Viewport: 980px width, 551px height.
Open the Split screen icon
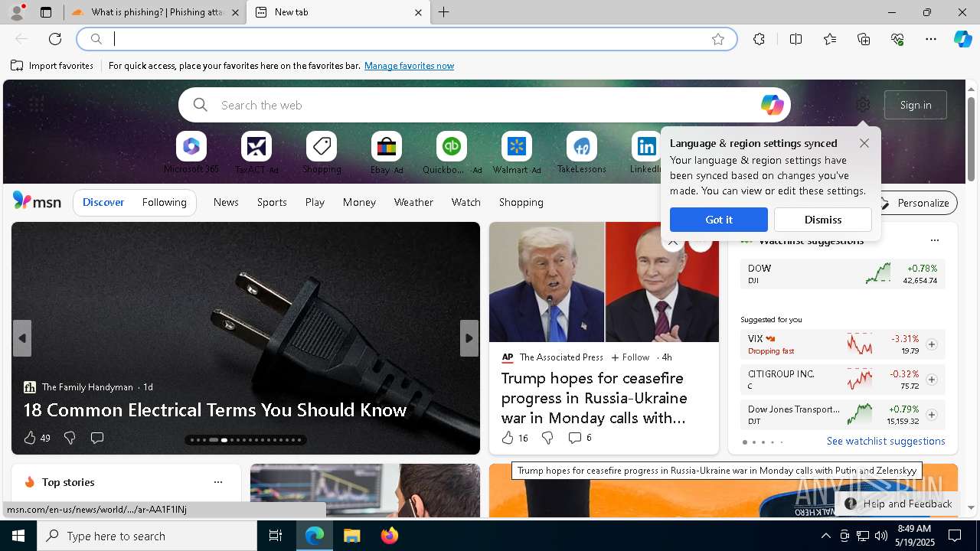pyautogui.click(x=795, y=39)
